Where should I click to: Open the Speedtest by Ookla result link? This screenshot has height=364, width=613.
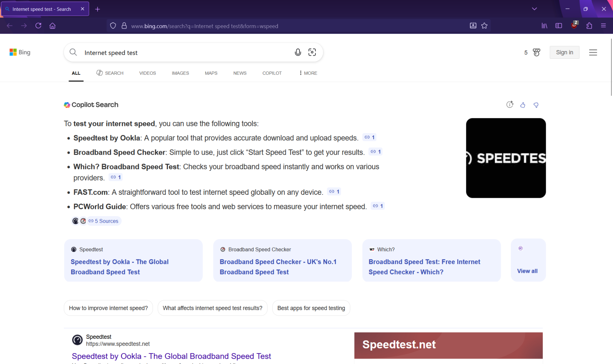pos(171,356)
